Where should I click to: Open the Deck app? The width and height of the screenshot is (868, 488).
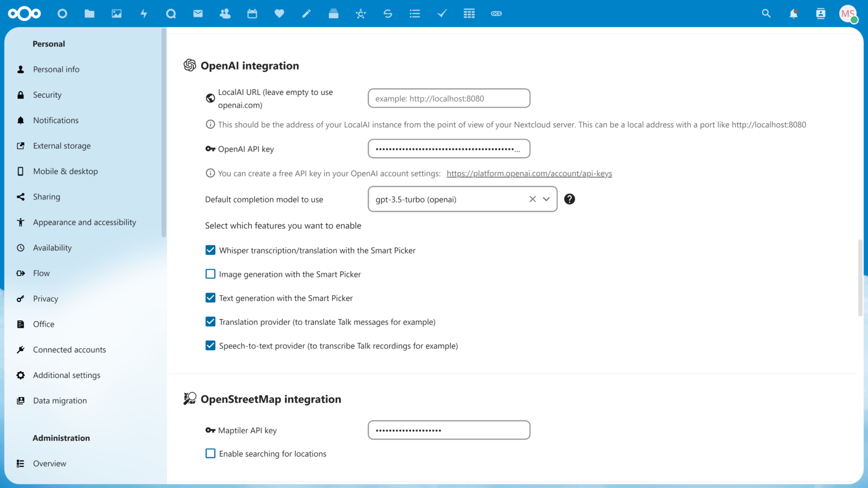pyautogui.click(x=333, y=13)
